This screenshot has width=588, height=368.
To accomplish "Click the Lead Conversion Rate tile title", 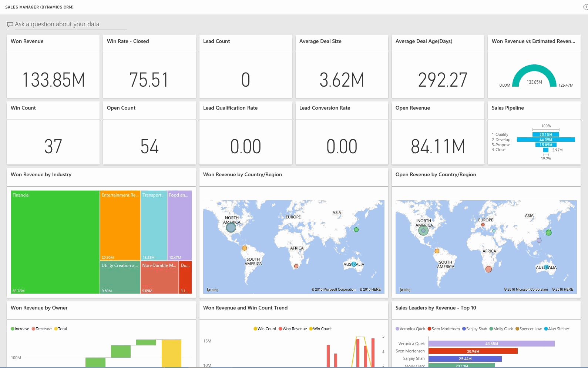I will [x=325, y=108].
